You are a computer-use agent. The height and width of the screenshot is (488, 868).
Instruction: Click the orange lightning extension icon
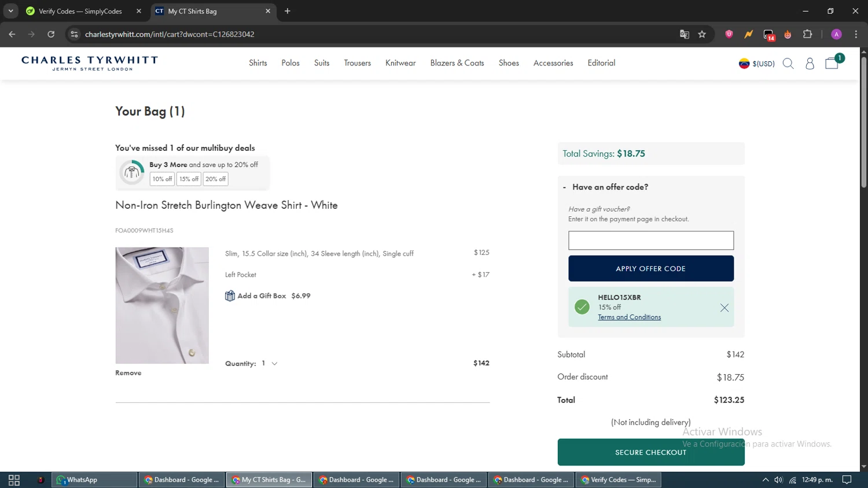[749, 34]
